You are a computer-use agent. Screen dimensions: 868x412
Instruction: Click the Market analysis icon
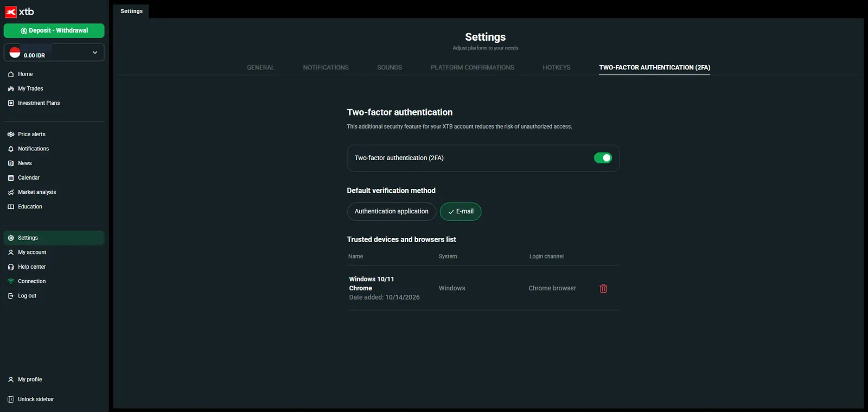click(11, 192)
